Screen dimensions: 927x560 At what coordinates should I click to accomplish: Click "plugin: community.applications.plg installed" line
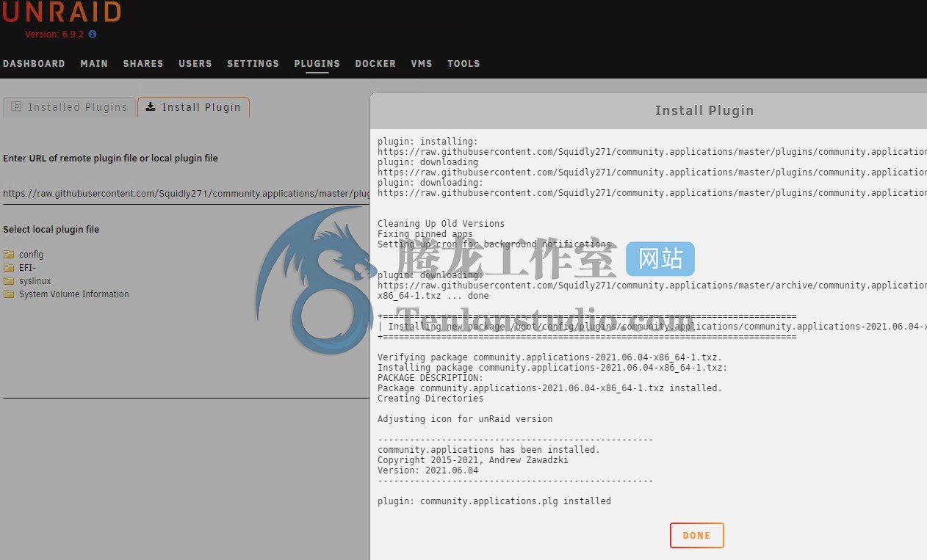point(494,501)
